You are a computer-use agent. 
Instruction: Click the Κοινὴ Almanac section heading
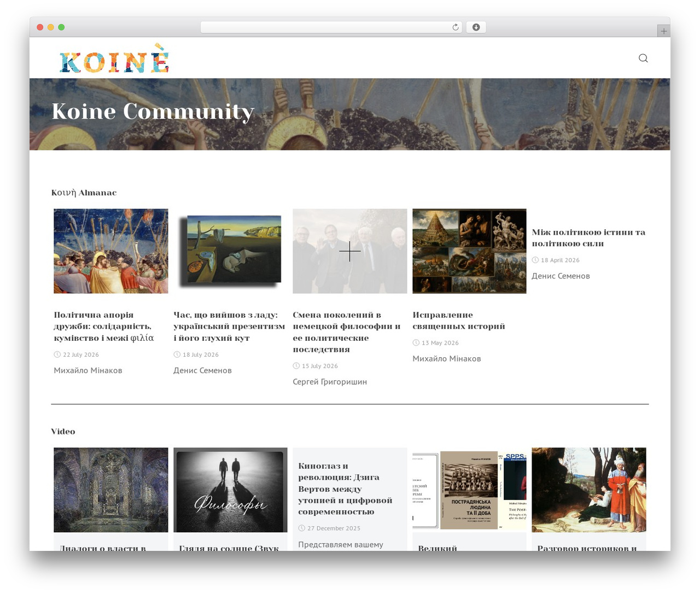[84, 193]
